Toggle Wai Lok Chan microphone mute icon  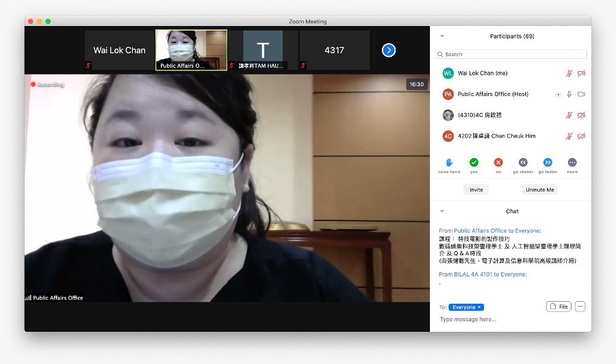click(569, 73)
